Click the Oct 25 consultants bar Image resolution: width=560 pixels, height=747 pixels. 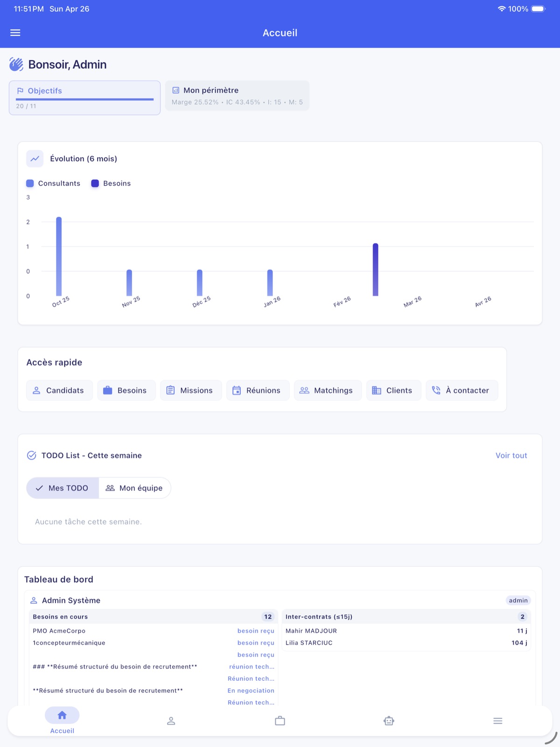pos(59,256)
